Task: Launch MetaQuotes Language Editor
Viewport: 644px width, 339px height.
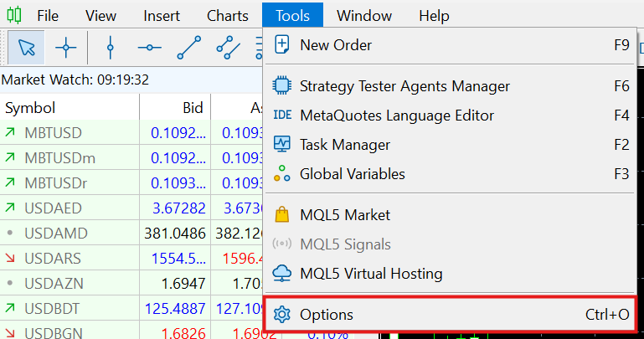Action: 451,116
